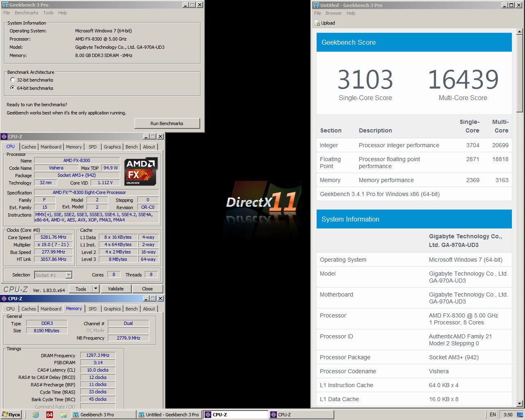525x420 pixels.
Task: Click the Integer row in score table
Action: tap(414, 145)
